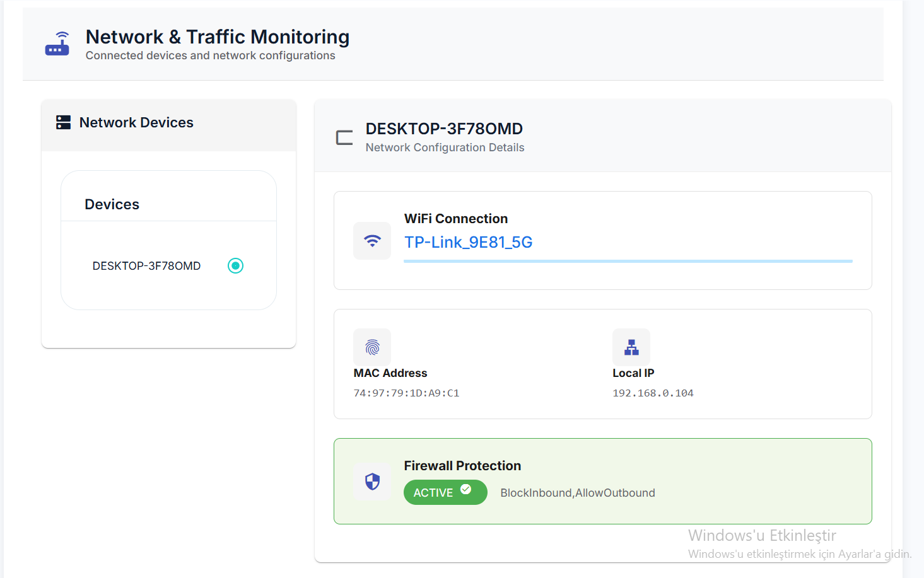Select DESKTOP-3F78OMD in the Devices list
The height and width of the screenshot is (578, 924).
tap(146, 265)
